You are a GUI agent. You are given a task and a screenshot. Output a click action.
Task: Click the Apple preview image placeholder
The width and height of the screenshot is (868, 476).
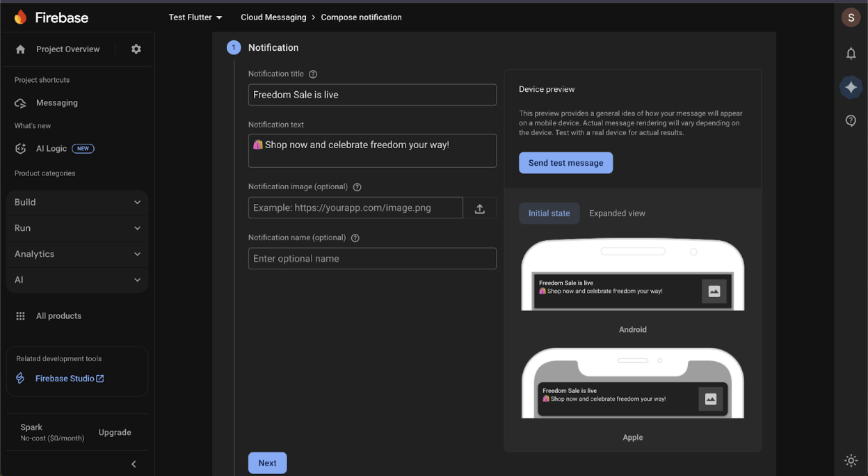pos(711,399)
